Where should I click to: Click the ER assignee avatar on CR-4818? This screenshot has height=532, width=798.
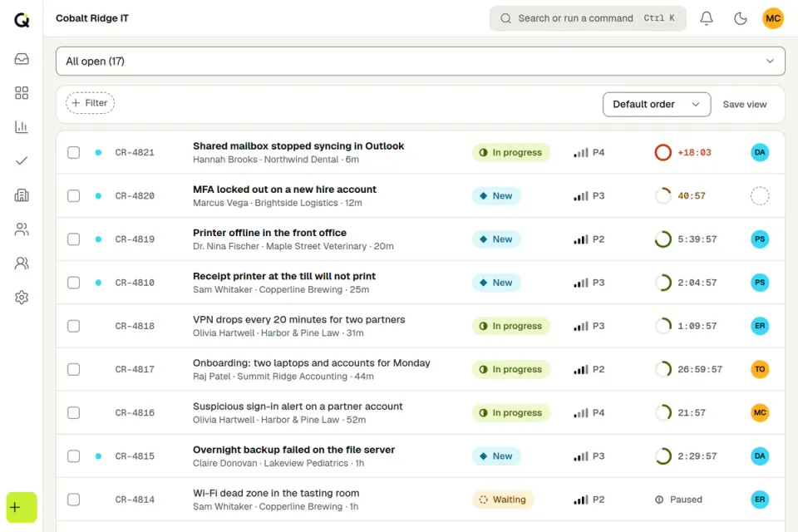coord(760,326)
